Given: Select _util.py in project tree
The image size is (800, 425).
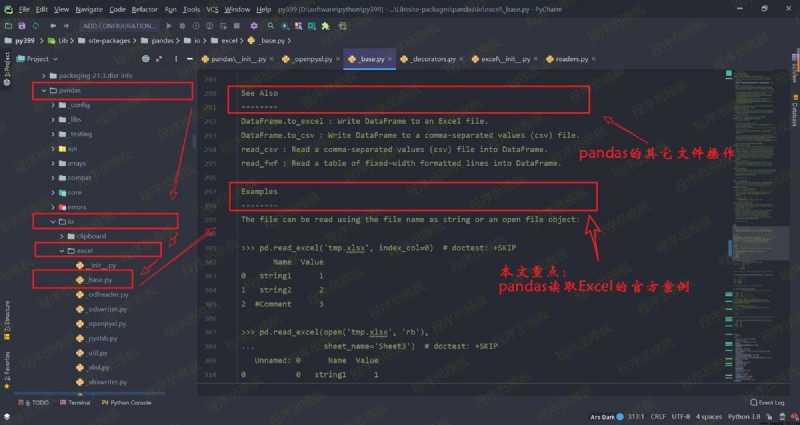Looking at the screenshot, I should tap(92, 353).
